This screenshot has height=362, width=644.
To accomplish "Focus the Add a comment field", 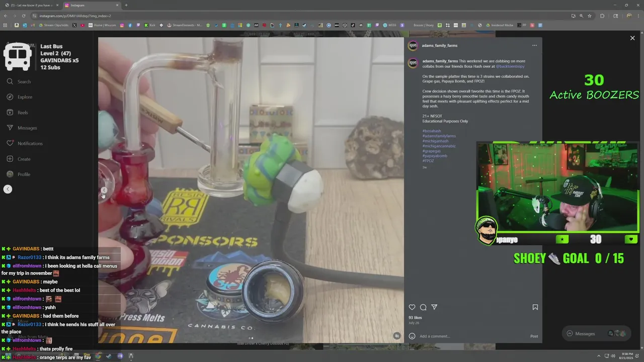I will point(473,336).
